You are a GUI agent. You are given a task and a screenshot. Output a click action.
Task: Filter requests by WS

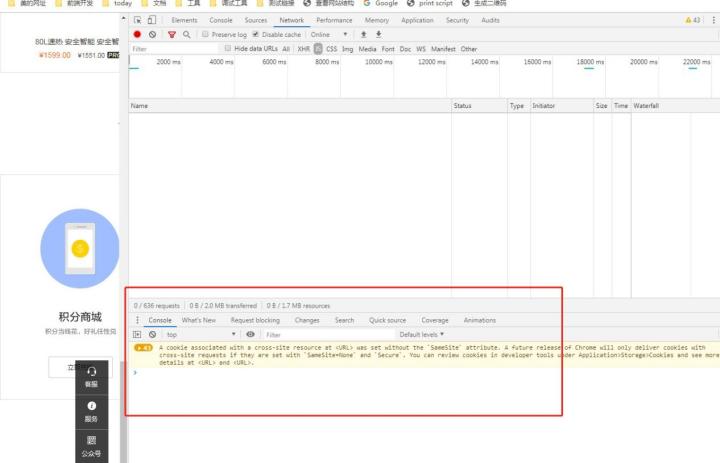pos(421,49)
